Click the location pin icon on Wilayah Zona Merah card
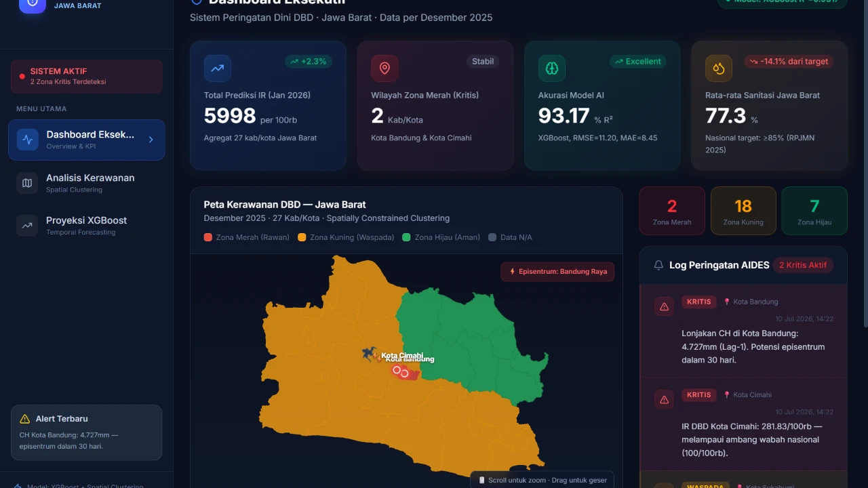Viewport: 868px width, 488px height. point(384,68)
